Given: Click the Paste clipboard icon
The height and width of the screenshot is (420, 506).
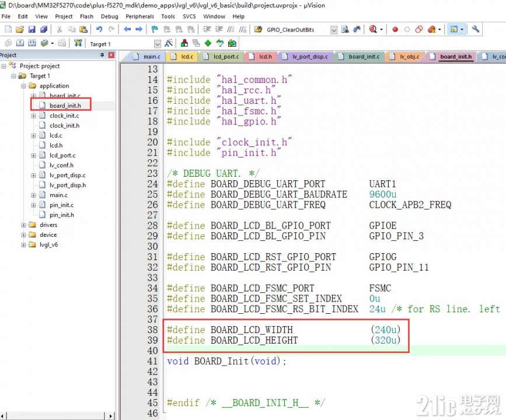Looking at the screenshot, I should point(83,29).
